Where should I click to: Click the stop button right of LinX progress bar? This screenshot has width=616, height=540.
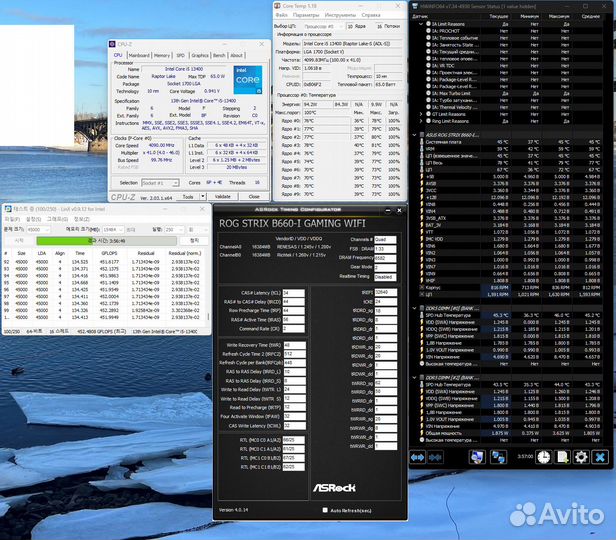point(194,240)
